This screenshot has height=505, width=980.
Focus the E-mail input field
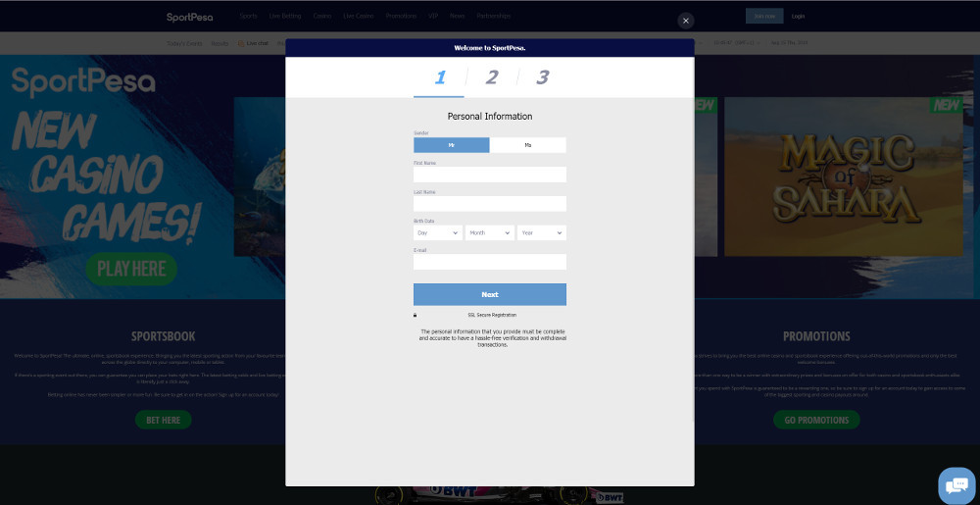(x=490, y=262)
